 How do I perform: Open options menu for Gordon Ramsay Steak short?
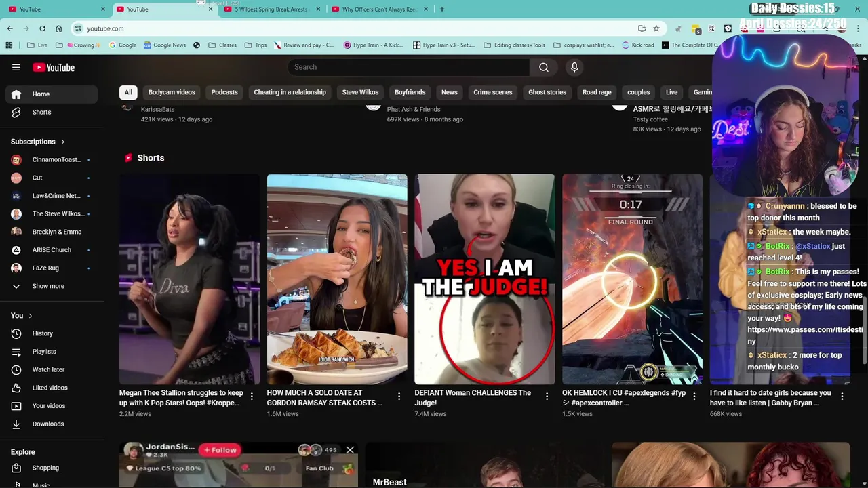[399, 396]
